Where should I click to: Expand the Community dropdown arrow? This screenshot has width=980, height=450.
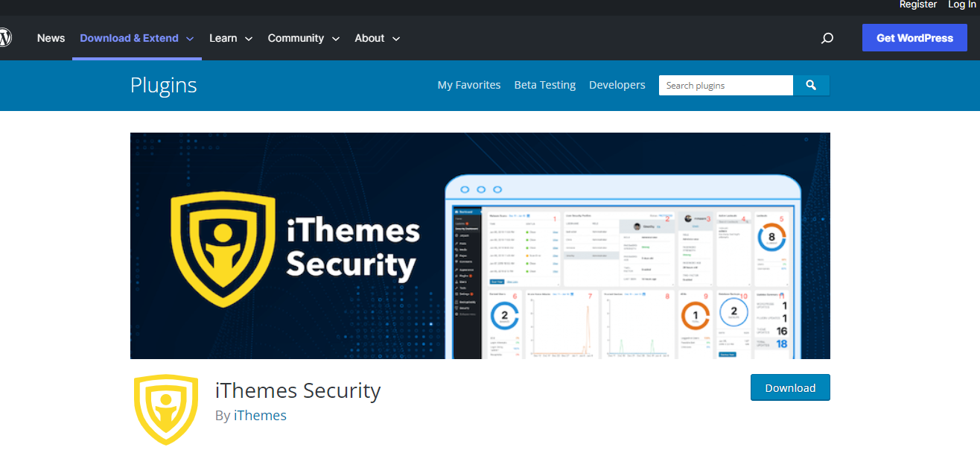click(336, 39)
